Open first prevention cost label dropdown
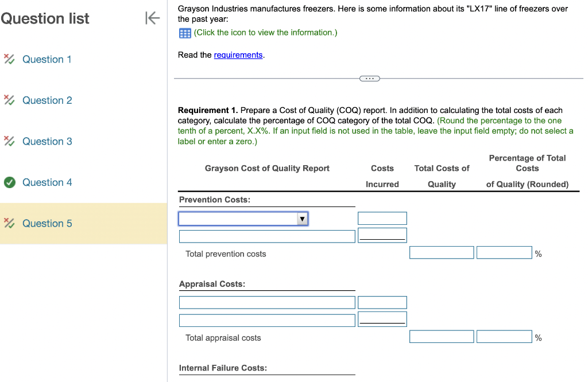Image resolution: width=588 pixels, height=382 pixels. point(243,219)
